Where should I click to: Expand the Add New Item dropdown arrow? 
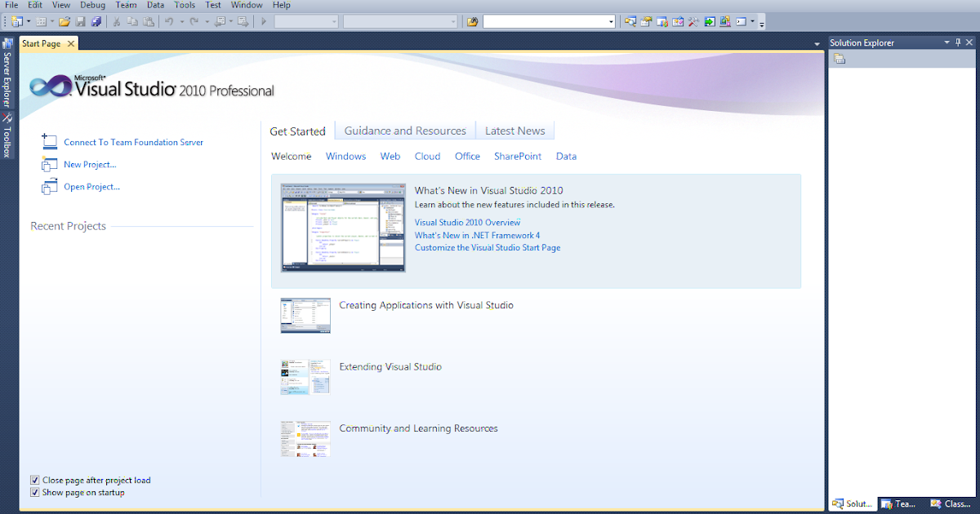pyautogui.click(x=52, y=21)
